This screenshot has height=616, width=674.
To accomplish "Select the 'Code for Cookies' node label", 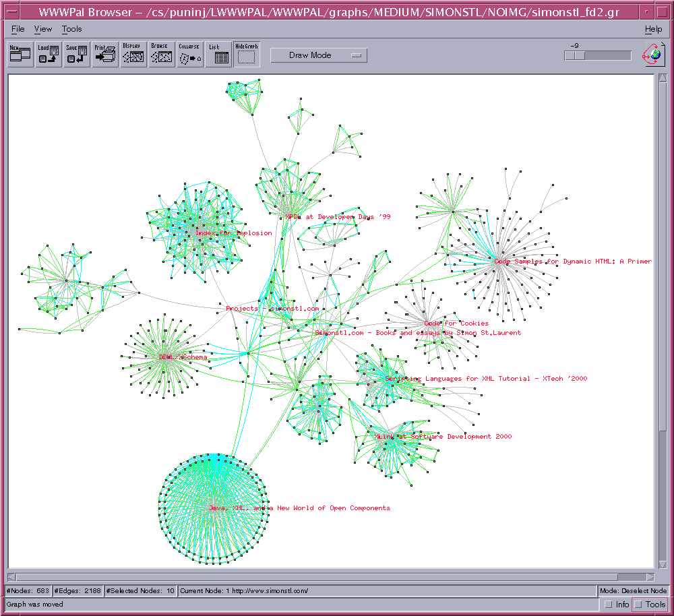I will (456, 324).
